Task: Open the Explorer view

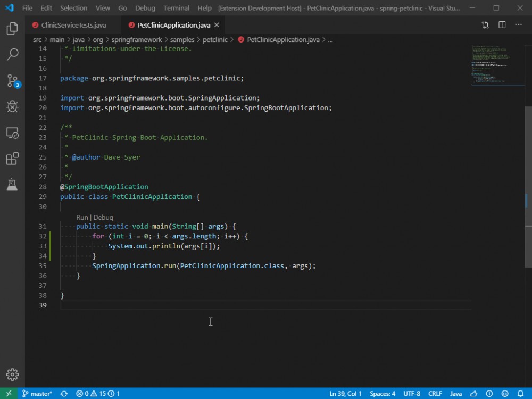Action: (x=13, y=29)
